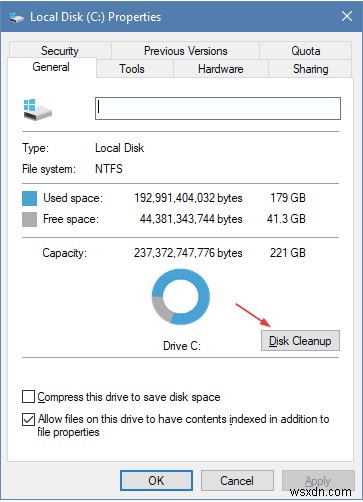Enable Compress this drive to save disk space
The height and width of the screenshot is (502, 363).
[x=28, y=397]
